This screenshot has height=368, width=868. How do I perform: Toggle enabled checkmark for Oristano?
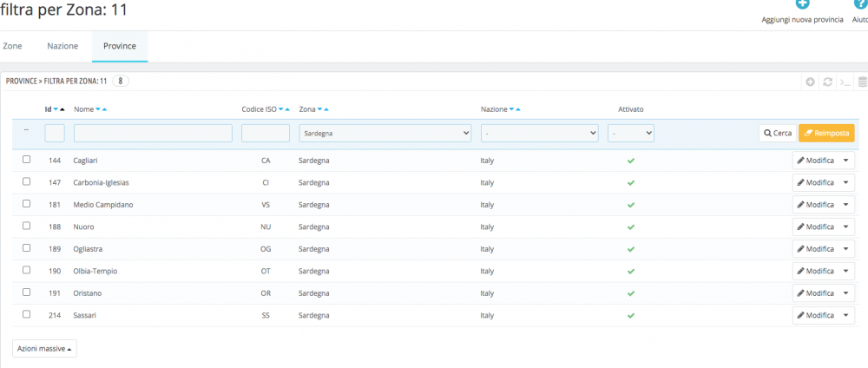coord(630,293)
